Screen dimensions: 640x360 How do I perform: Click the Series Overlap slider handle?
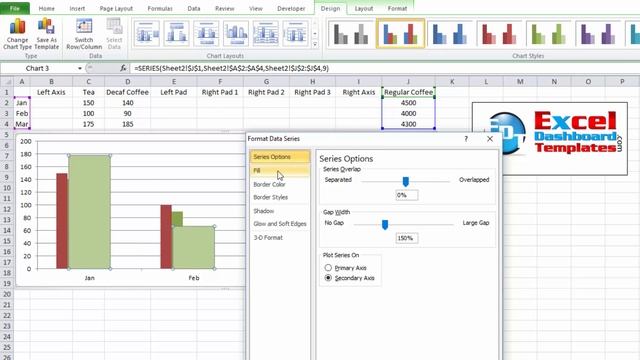click(x=405, y=181)
